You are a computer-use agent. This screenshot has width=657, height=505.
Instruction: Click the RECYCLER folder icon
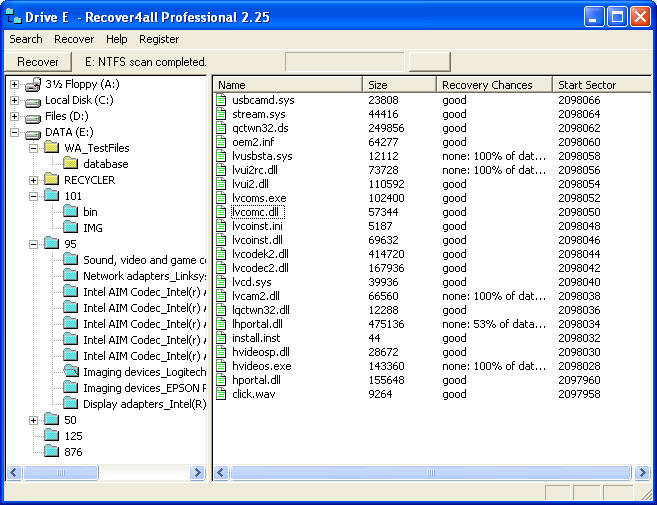click(x=52, y=179)
